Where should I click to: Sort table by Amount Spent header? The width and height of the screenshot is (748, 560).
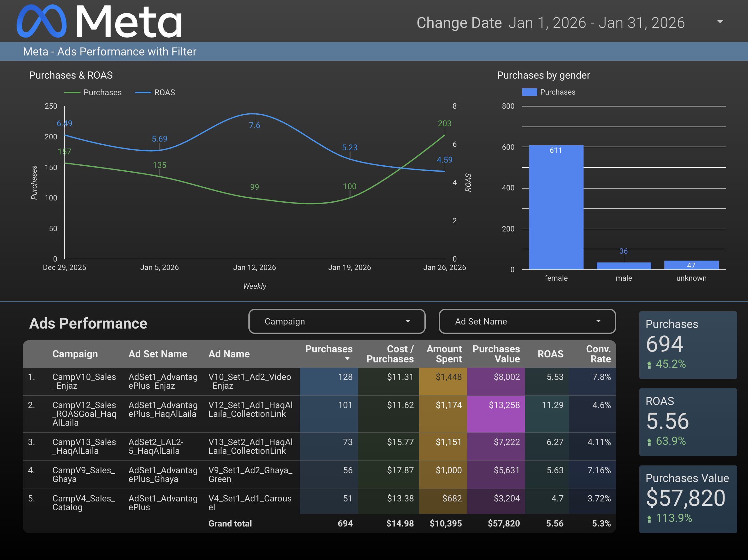[x=444, y=354]
